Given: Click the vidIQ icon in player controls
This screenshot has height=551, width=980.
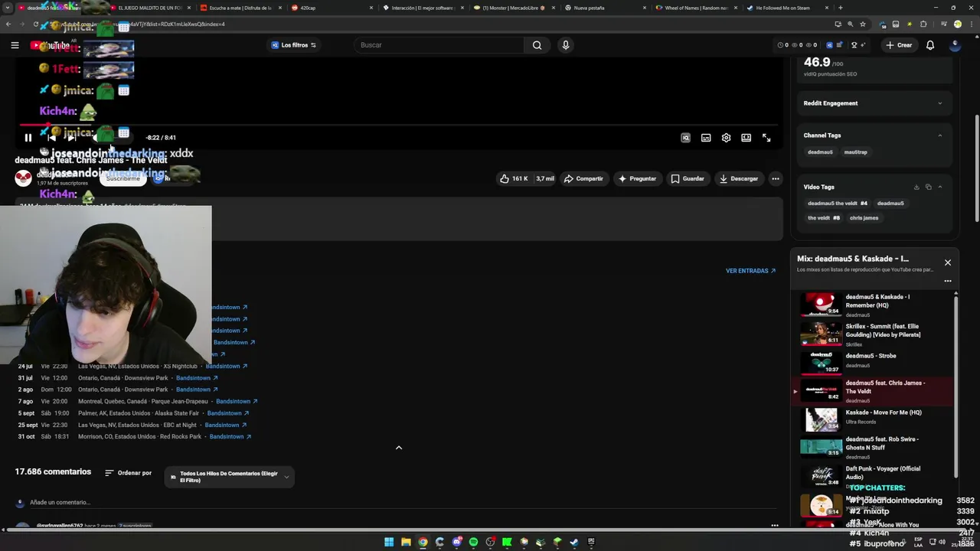Looking at the screenshot, I should pyautogui.click(x=685, y=138).
